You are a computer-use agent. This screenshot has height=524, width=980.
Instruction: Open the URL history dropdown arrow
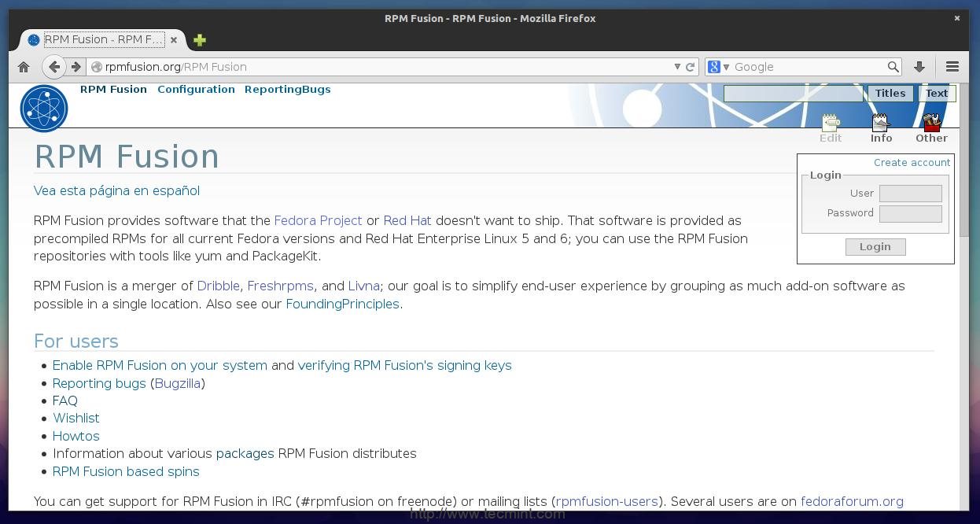click(x=676, y=67)
